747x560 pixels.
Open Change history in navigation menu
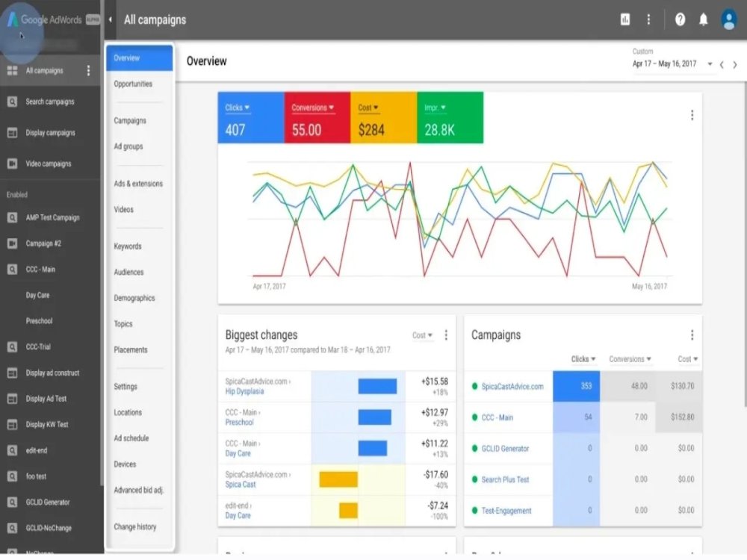click(134, 526)
